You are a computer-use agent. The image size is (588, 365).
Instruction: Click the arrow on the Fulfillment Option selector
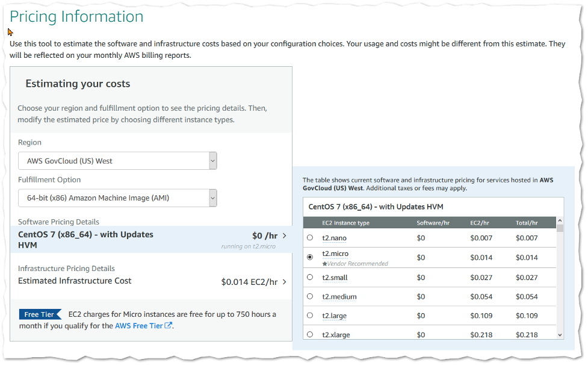(x=212, y=198)
